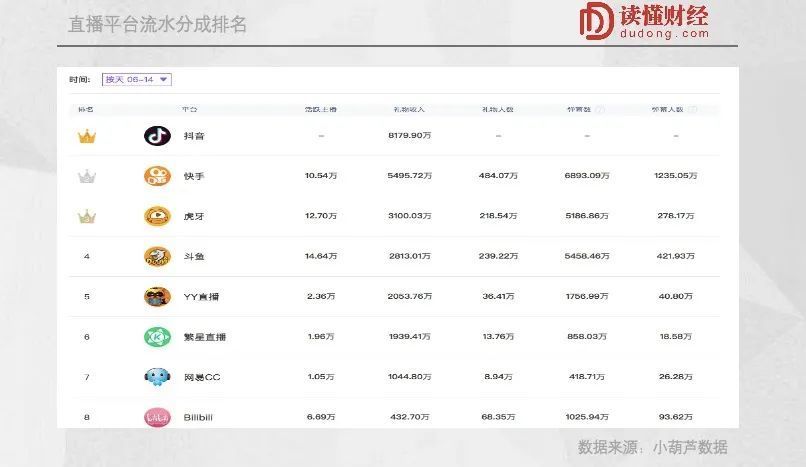806x467 pixels.
Task: Click the 10.54万 active streamers value
Action: (321, 176)
